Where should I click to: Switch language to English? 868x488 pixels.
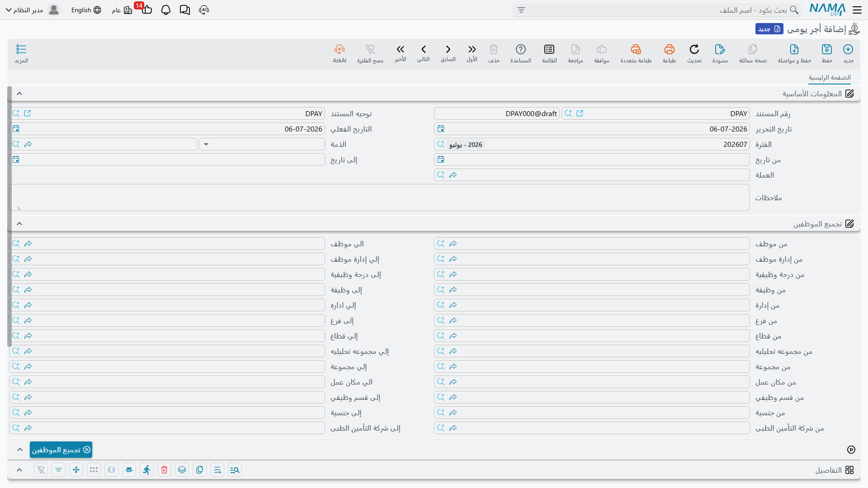pos(86,10)
